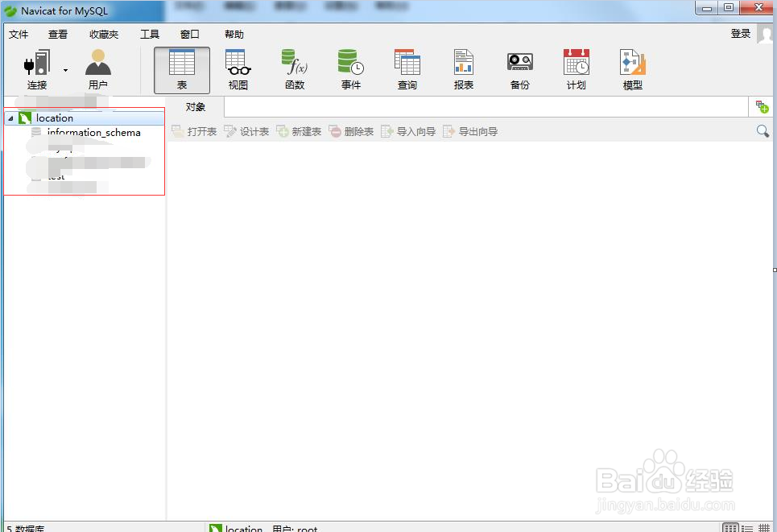The width and height of the screenshot is (777, 532).
Task: Switch to icon grid view in status bar
Action: (730, 528)
